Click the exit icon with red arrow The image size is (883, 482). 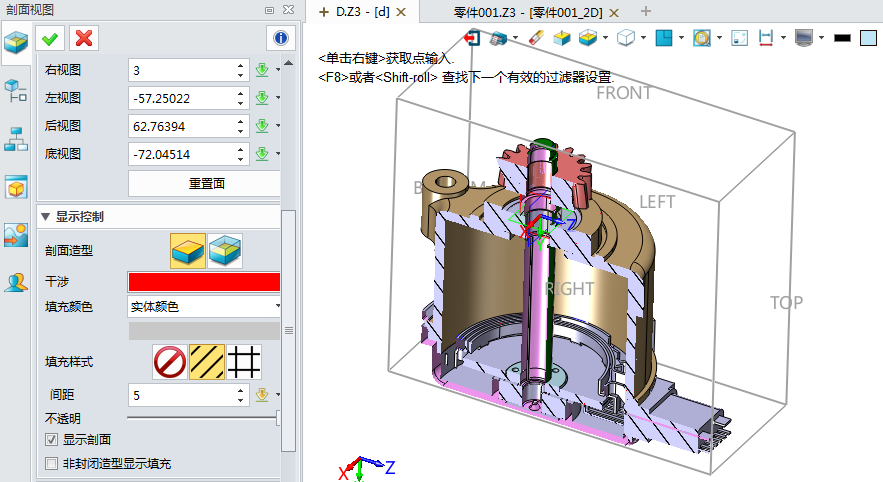tap(473, 38)
